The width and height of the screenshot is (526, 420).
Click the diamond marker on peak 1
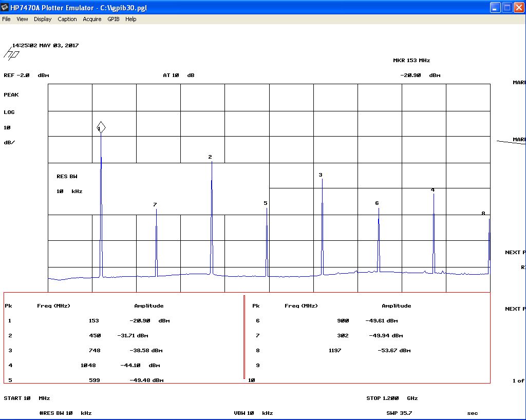pyautogui.click(x=101, y=127)
